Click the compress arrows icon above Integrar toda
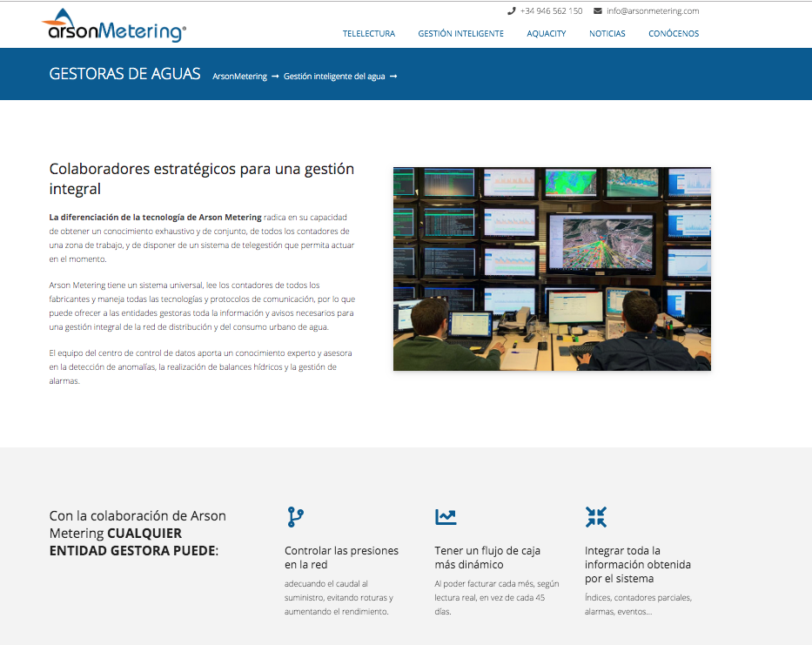 click(595, 517)
